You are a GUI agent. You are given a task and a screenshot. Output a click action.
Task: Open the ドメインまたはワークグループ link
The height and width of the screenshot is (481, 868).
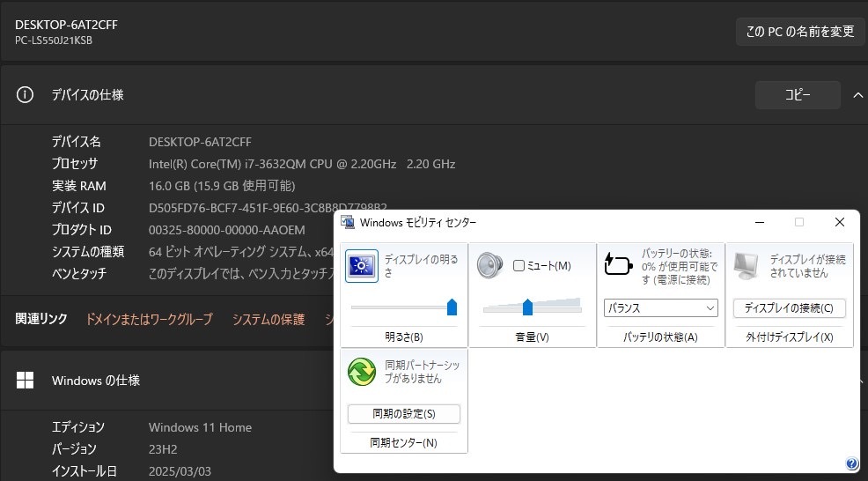[x=149, y=319]
